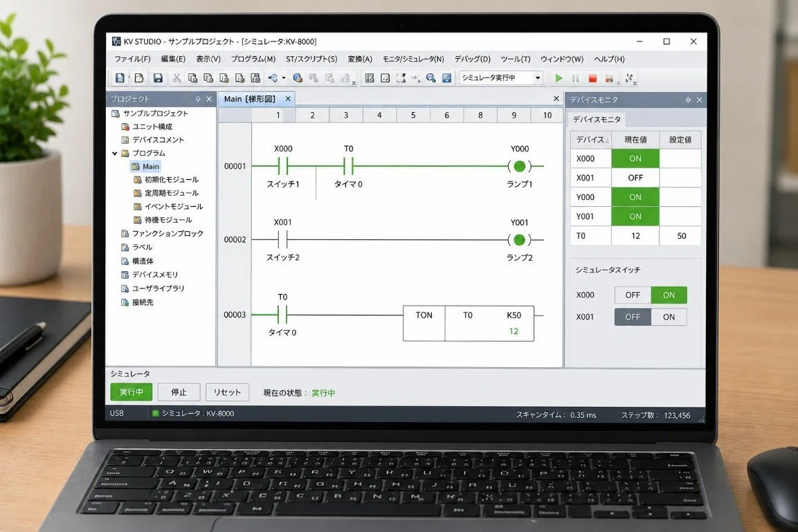Toggle Y001 current value ON cell
The width and height of the screenshot is (798, 532).
point(635,217)
